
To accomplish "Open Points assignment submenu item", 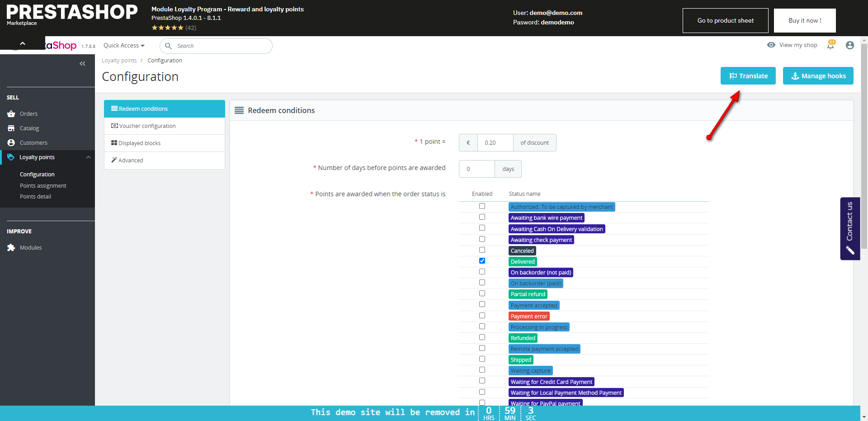I will pyautogui.click(x=43, y=185).
